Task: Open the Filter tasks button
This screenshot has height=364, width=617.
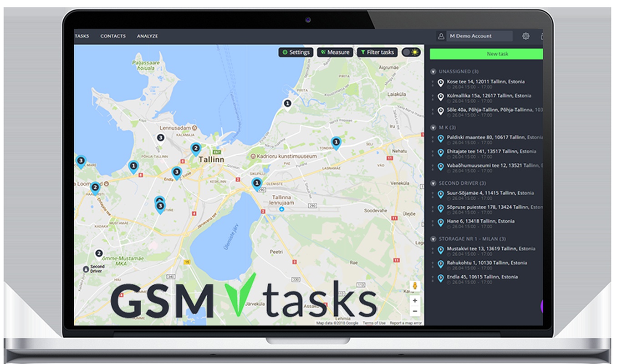Action: pyautogui.click(x=377, y=52)
